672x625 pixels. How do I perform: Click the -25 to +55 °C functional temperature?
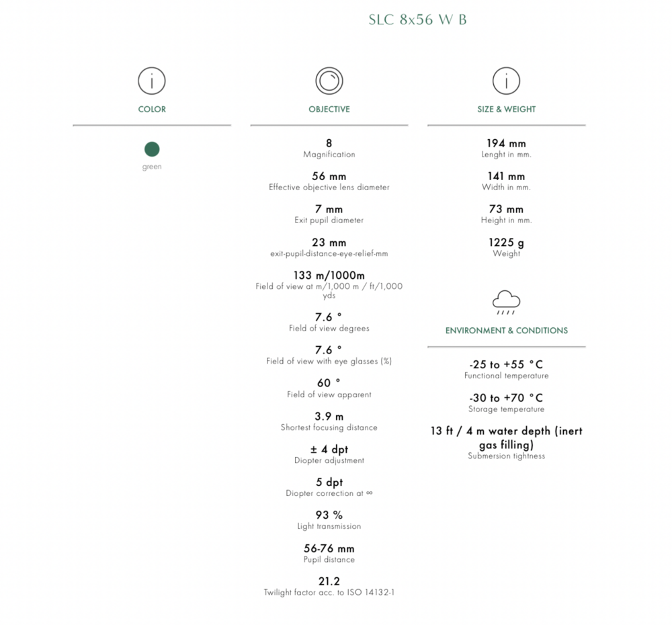click(506, 365)
